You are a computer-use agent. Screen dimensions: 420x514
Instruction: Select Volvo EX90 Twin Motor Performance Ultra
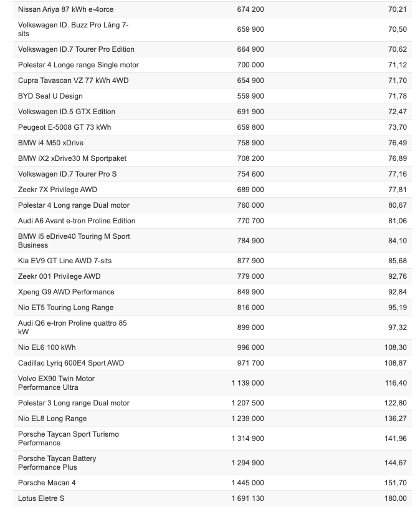[x=57, y=383]
